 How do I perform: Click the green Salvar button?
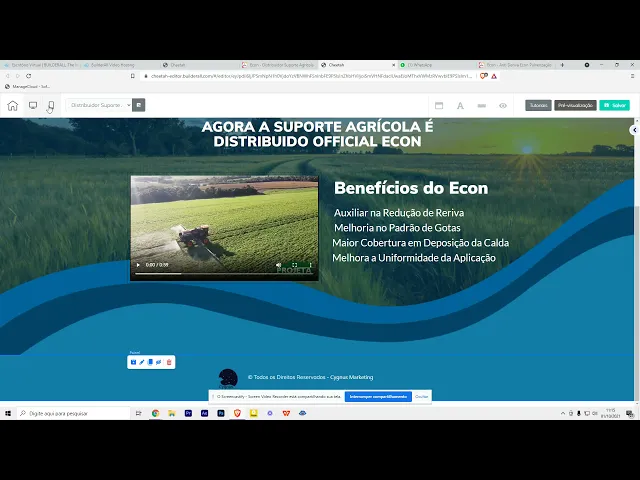tap(614, 105)
